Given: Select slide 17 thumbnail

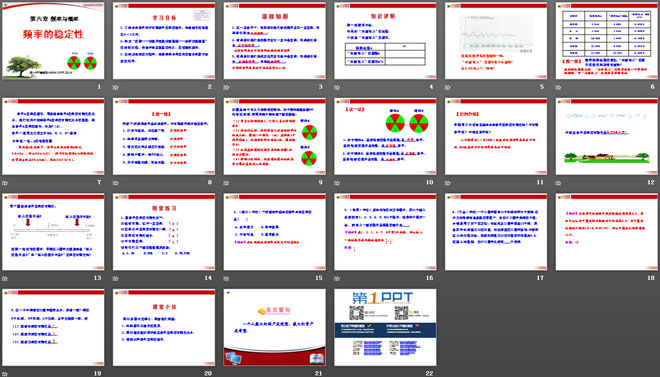Looking at the screenshot, I should pyautogui.click(x=496, y=232).
